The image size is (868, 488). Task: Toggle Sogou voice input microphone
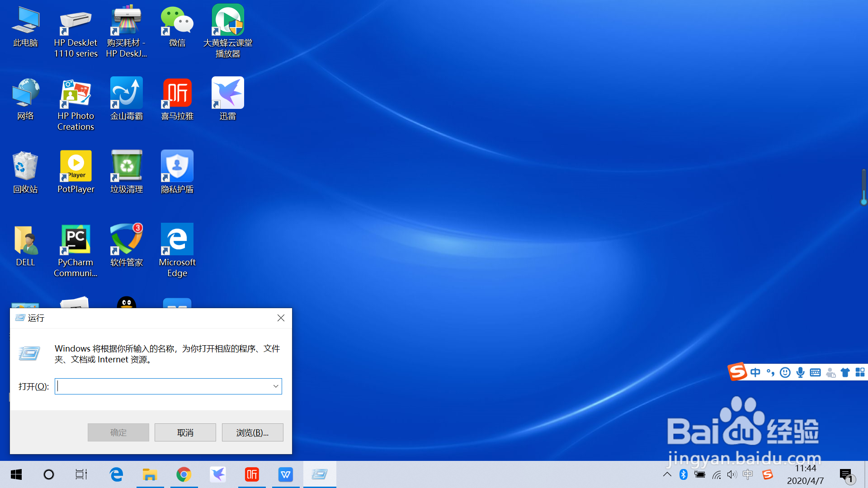tap(800, 372)
